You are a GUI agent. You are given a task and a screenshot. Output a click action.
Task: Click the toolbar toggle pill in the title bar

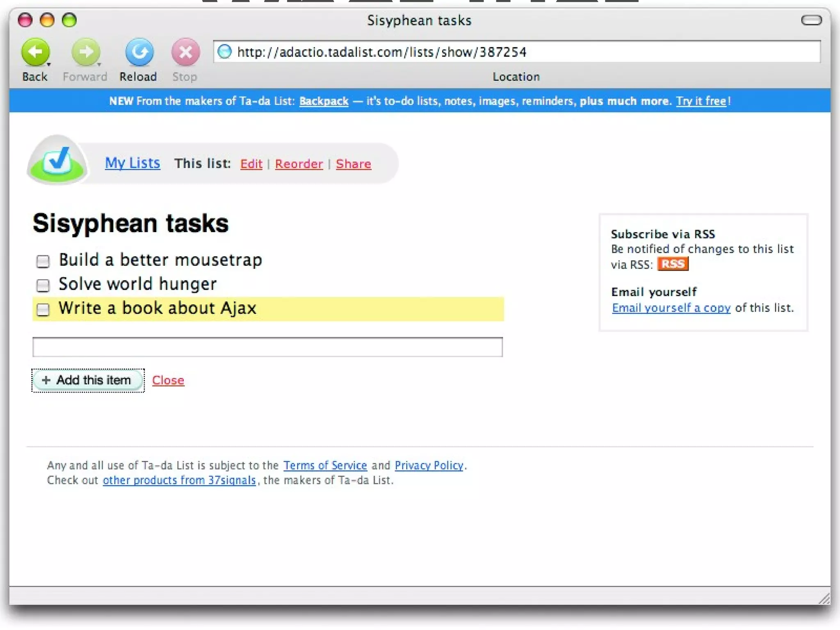[x=811, y=20]
